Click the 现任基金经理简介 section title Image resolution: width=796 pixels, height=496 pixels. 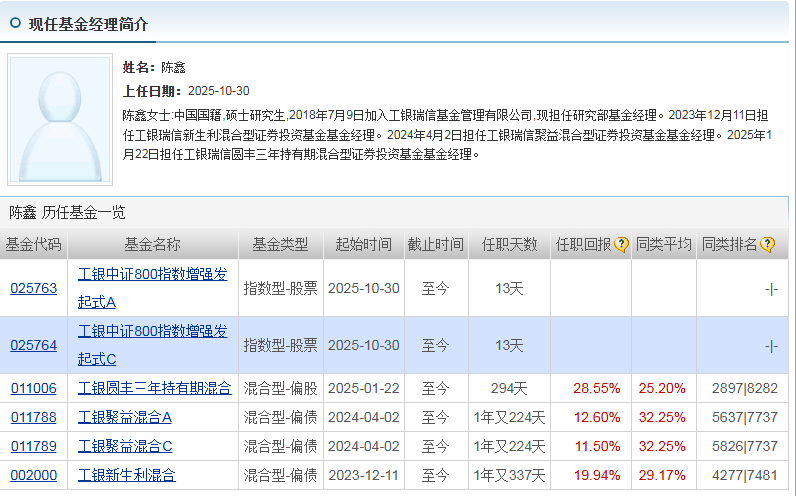(x=88, y=24)
